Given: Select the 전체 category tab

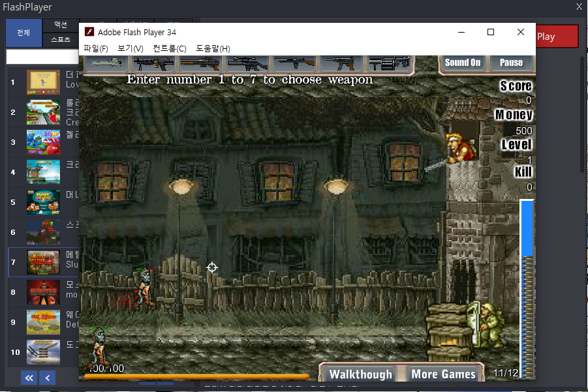Looking at the screenshot, I should pyautogui.click(x=23, y=33).
